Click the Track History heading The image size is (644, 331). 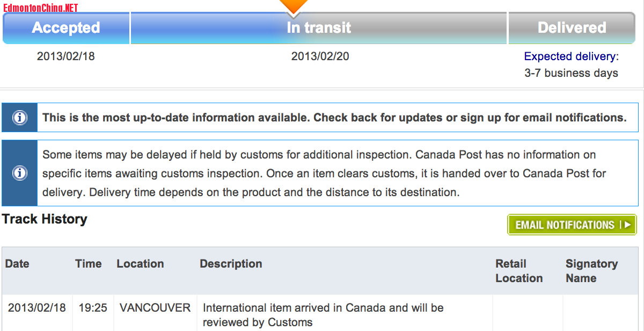tap(45, 219)
